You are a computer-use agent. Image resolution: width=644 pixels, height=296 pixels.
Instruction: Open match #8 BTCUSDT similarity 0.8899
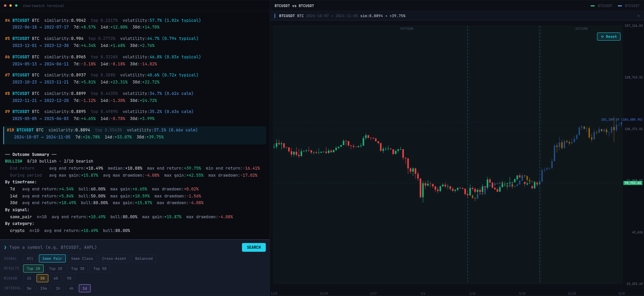[x=135, y=97]
